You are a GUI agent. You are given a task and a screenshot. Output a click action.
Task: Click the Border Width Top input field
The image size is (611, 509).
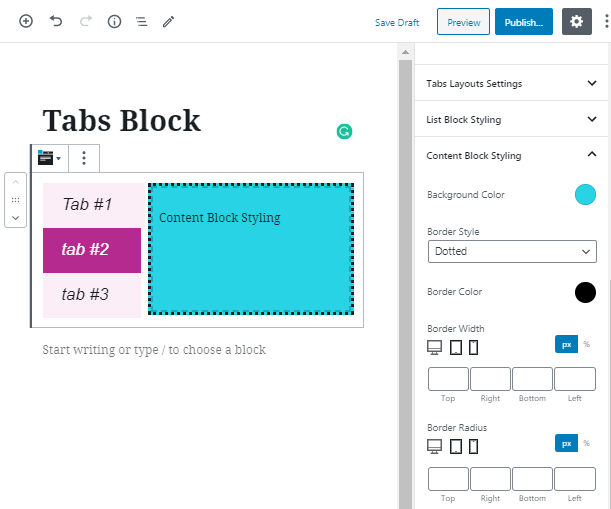(448, 379)
